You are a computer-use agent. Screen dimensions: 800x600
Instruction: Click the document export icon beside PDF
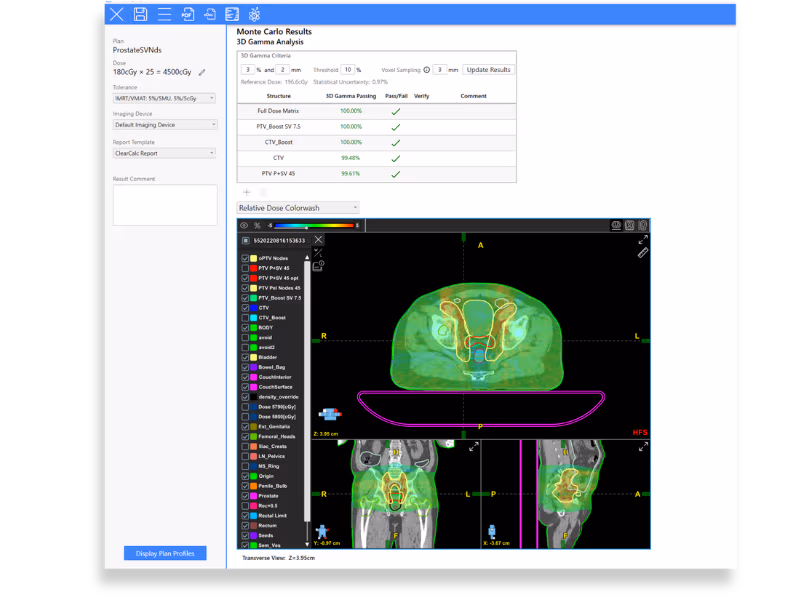point(210,14)
